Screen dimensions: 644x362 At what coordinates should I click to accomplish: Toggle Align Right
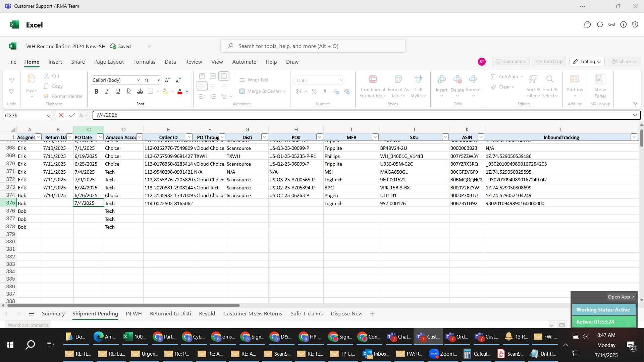[224, 86]
